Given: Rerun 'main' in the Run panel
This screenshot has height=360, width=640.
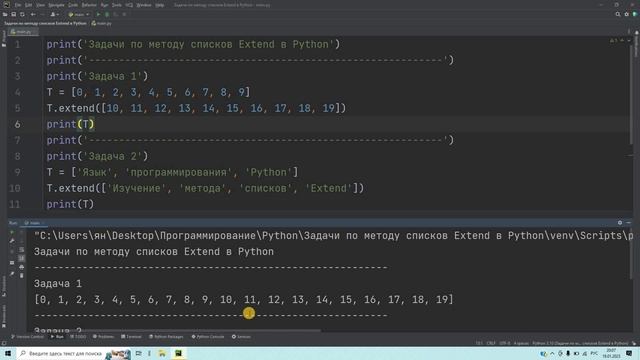Looking at the screenshot, I should pos(12,233).
